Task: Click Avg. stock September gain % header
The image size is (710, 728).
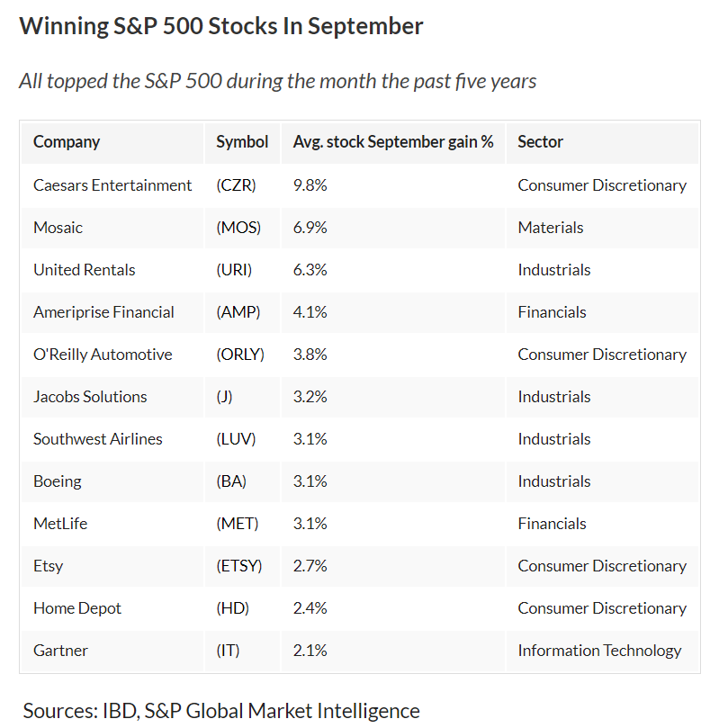Action: point(393,141)
